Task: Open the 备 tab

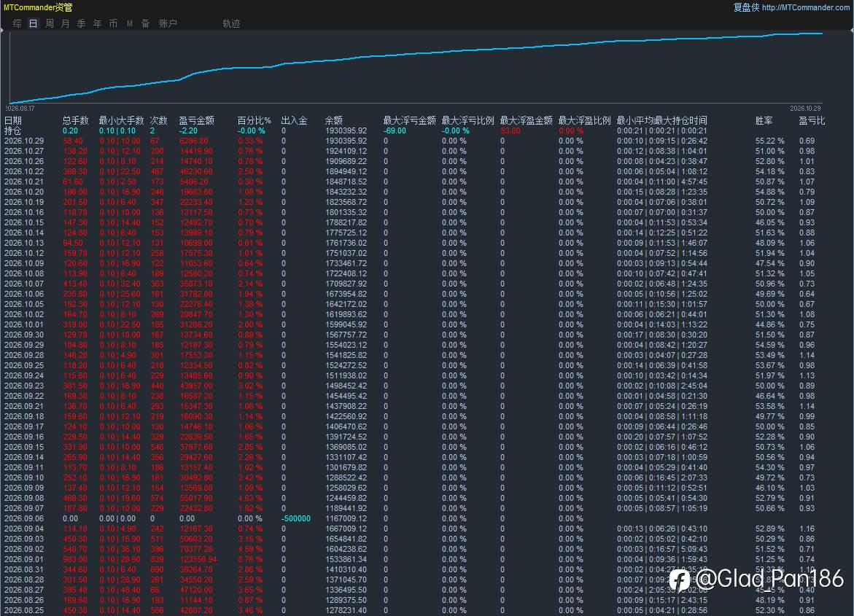Action: (145, 23)
